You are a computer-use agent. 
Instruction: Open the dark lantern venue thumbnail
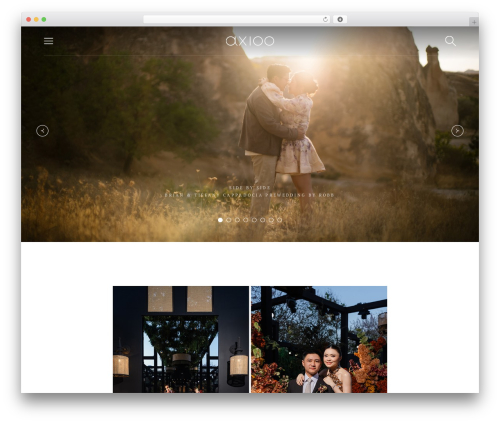click(x=181, y=339)
